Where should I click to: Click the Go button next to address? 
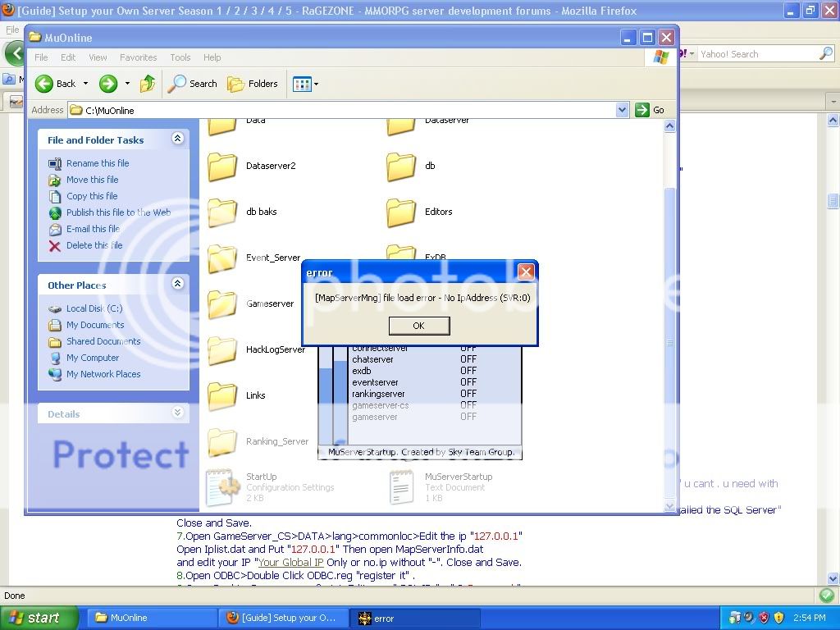651,110
